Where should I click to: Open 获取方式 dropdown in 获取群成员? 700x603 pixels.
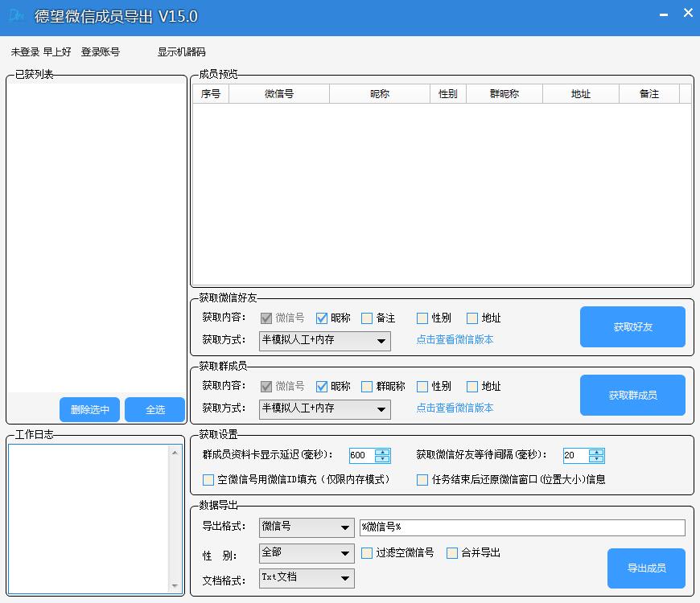coord(324,409)
